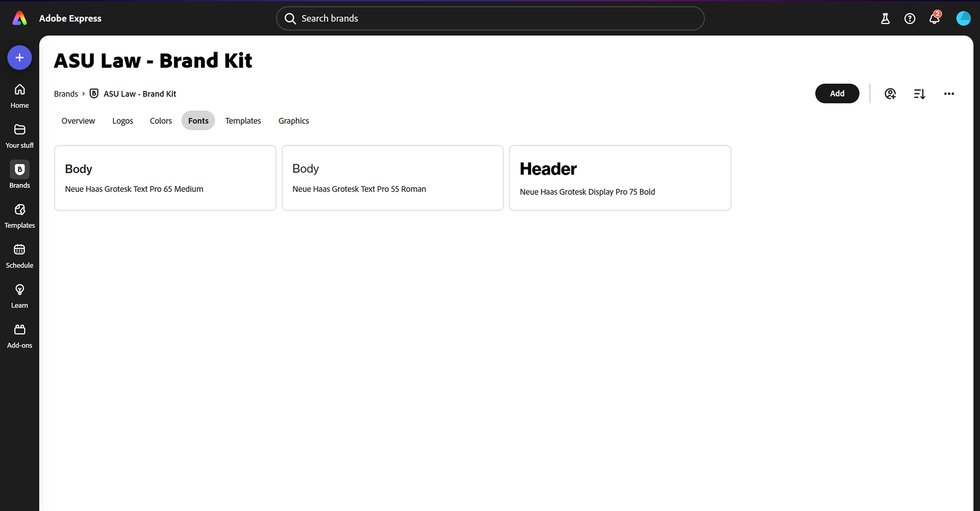
Task: Click the ASU Law - Brand Kit title
Action: [x=153, y=61]
